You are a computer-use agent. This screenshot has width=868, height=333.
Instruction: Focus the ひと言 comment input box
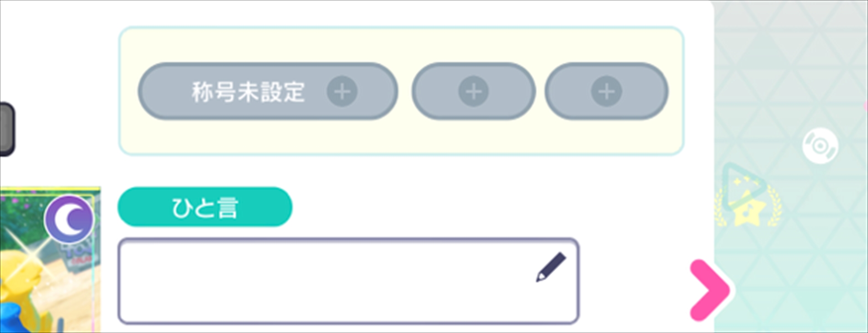point(349,281)
